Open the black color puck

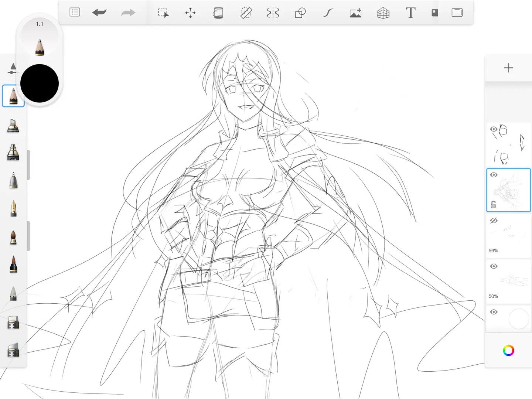point(40,83)
